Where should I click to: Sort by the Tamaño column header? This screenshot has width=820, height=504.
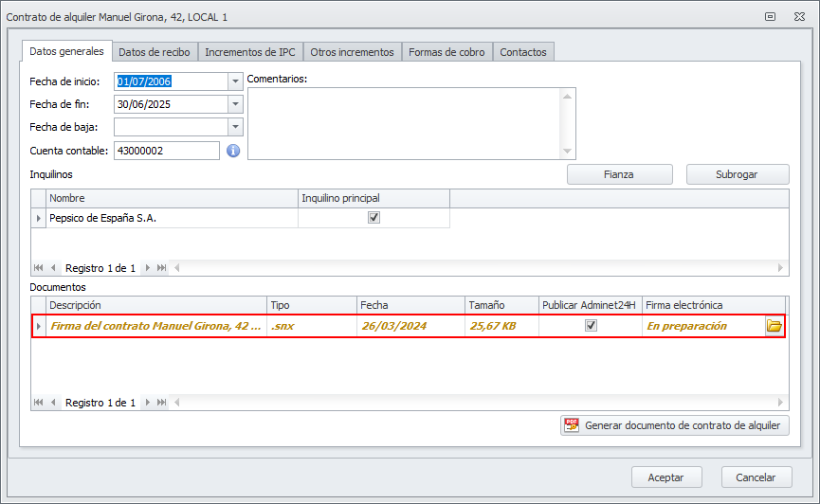[x=502, y=305]
